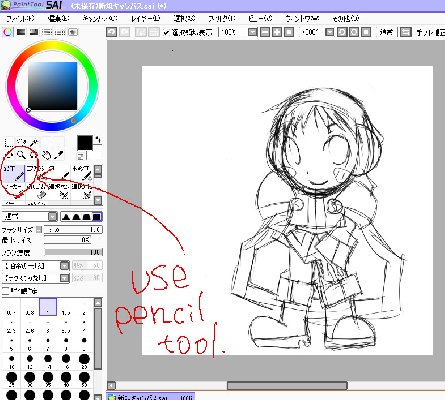Reset the canvas zoom level
445x400 pixels.
click(289, 32)
